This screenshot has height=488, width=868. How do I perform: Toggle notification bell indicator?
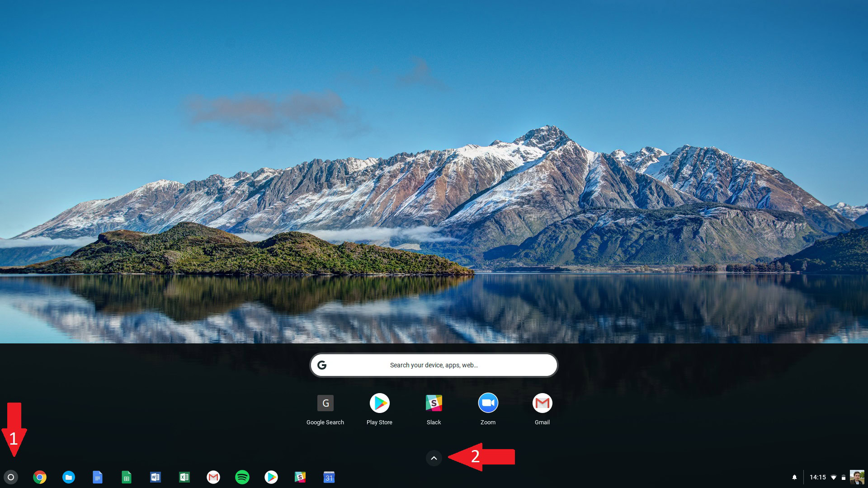point(794,477)
